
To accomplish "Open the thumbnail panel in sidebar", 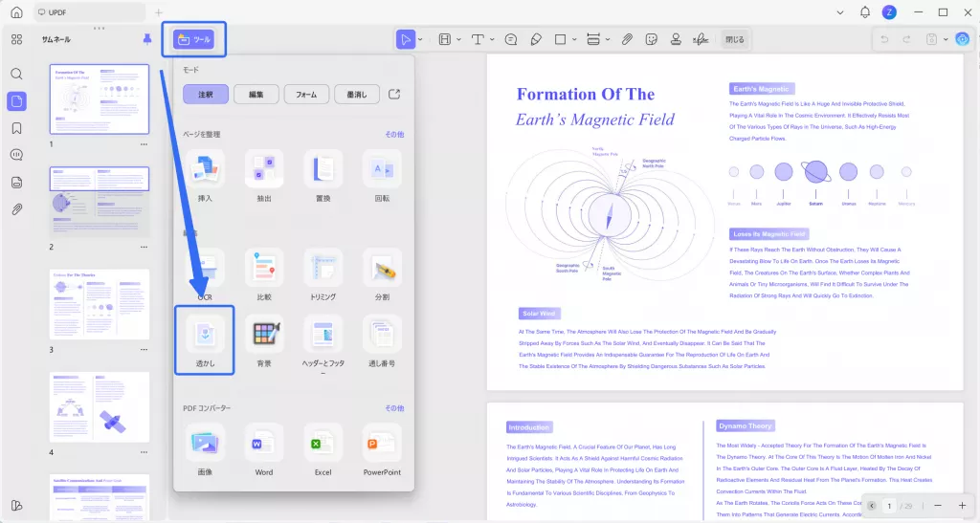I will [17, 101].
